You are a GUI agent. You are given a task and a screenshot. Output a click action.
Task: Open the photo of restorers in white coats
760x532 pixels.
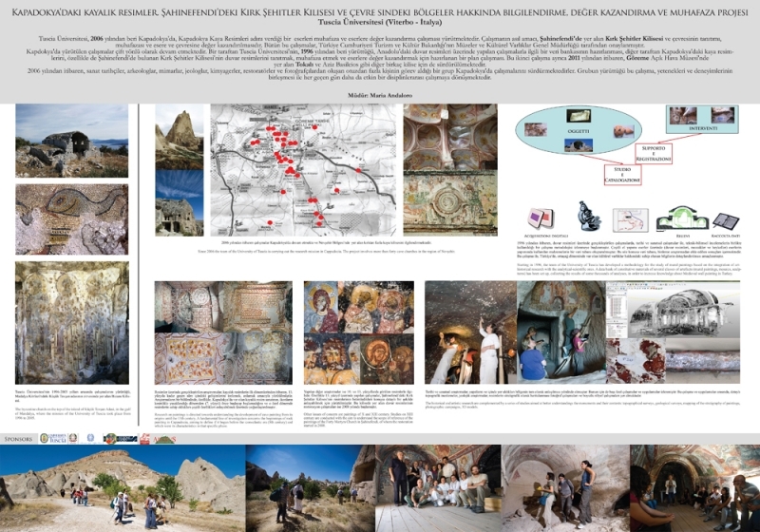point(471,332)
